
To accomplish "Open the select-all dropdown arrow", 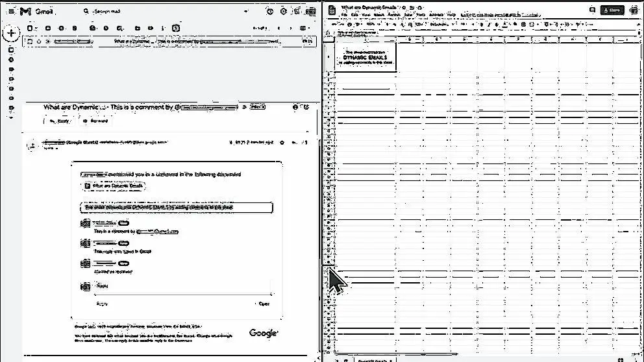I will point(36,28).
